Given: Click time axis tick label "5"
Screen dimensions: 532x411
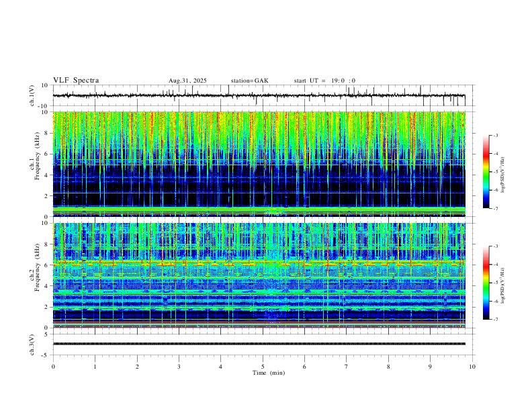Looking at the screenshot, I should click(x=263, y=367).
